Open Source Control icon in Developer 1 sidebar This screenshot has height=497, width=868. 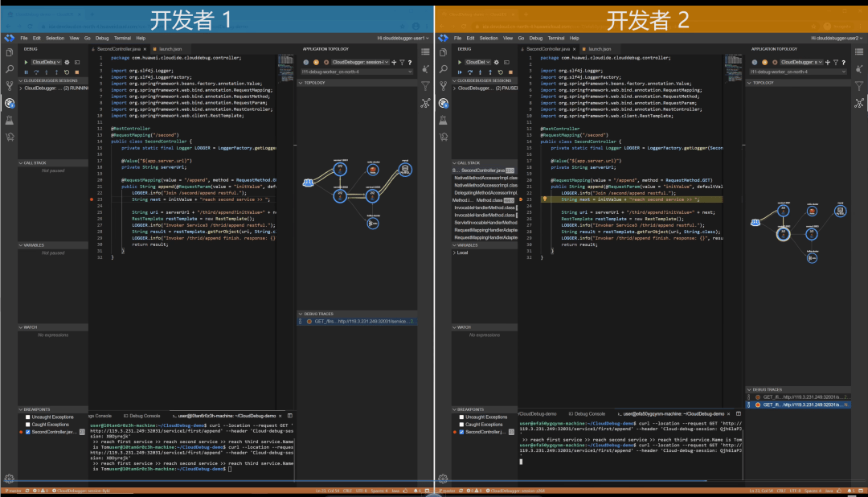coord(10,86)
